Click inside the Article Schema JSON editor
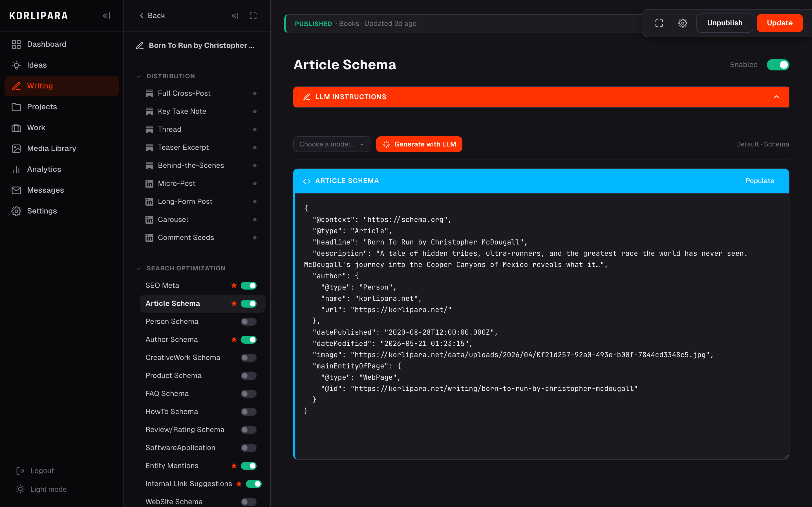 (x=542, y=326)
